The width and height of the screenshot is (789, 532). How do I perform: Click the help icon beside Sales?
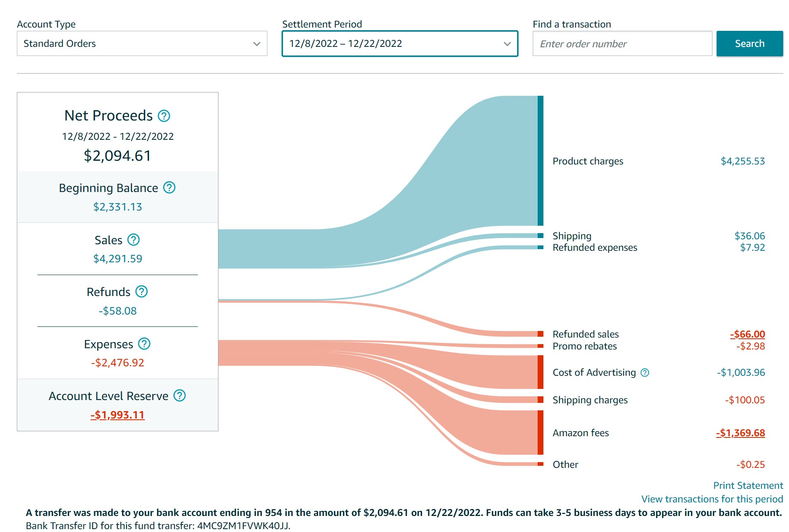pos(133,240)
